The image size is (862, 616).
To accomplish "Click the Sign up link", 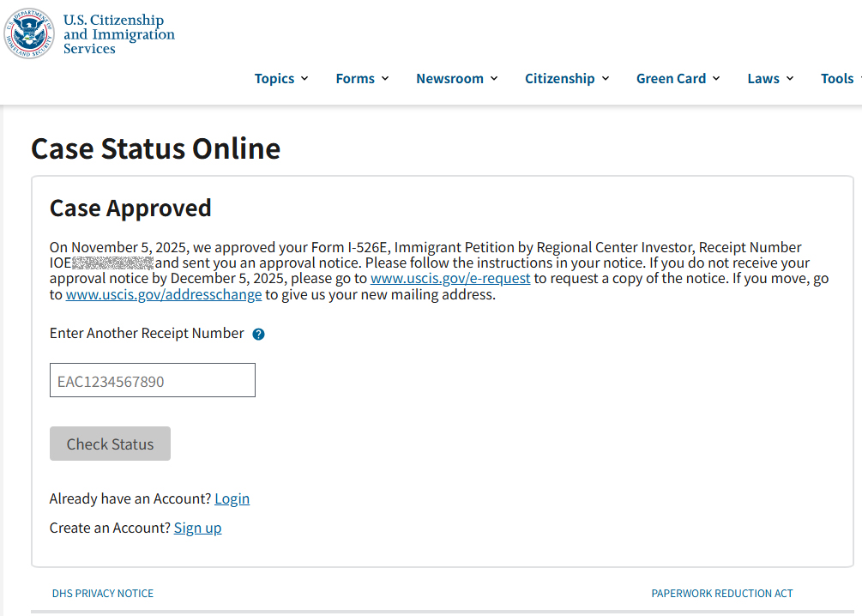I will (x=198, y=528).
